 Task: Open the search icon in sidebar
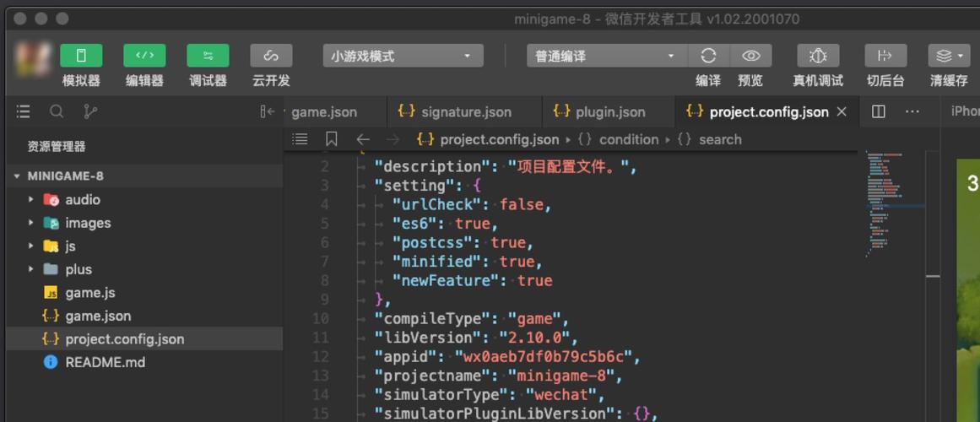tap(57, 112)
